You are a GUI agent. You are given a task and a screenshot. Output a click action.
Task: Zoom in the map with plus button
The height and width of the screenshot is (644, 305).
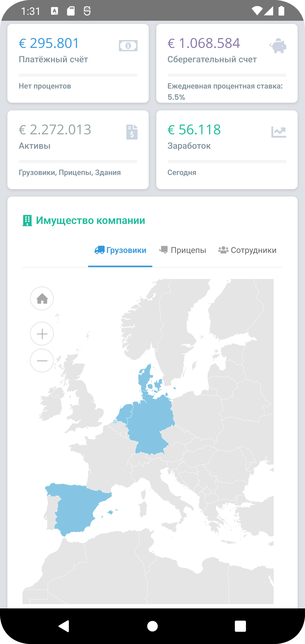[42, 334]
